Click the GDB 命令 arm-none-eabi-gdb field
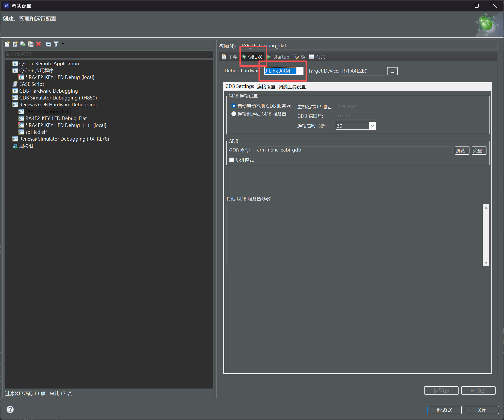The image size is (504, 420). [x=354, y=150]
